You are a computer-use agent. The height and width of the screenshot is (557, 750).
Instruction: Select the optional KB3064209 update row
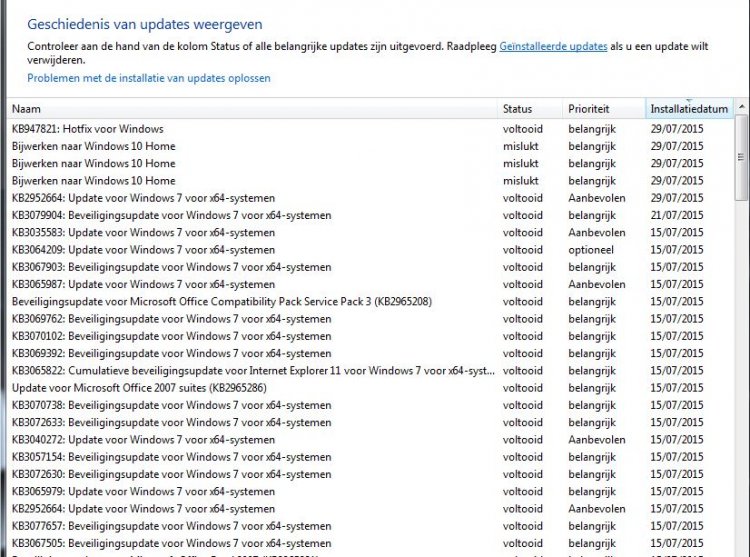[143, 250]
